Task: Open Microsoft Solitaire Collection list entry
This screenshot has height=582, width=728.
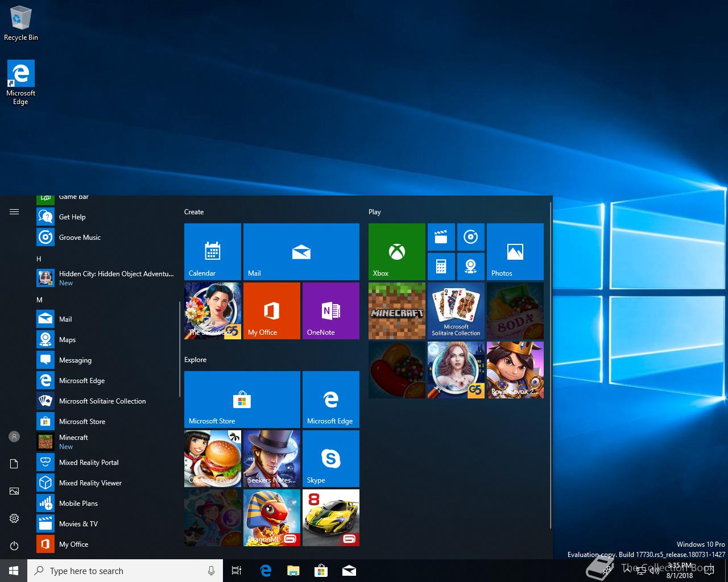Action: (106, 401)
